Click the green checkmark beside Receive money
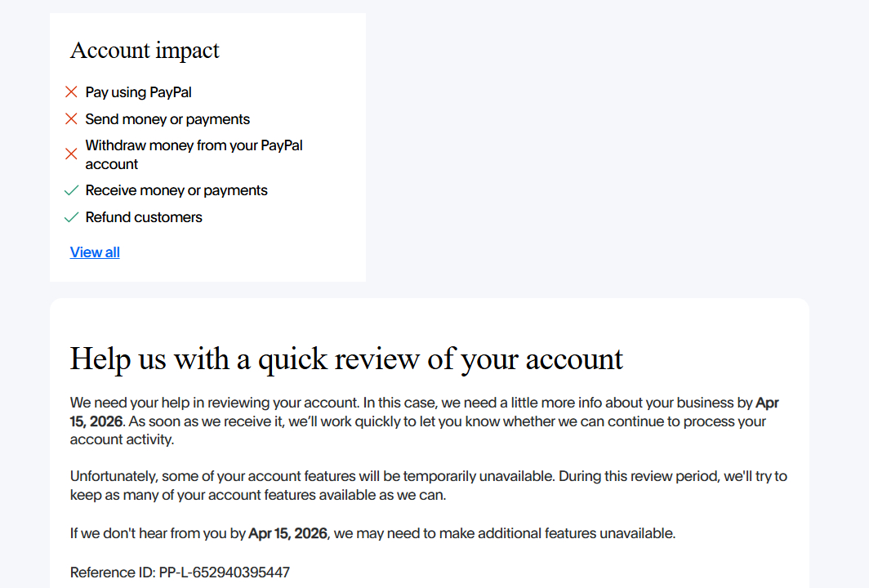 71,190
